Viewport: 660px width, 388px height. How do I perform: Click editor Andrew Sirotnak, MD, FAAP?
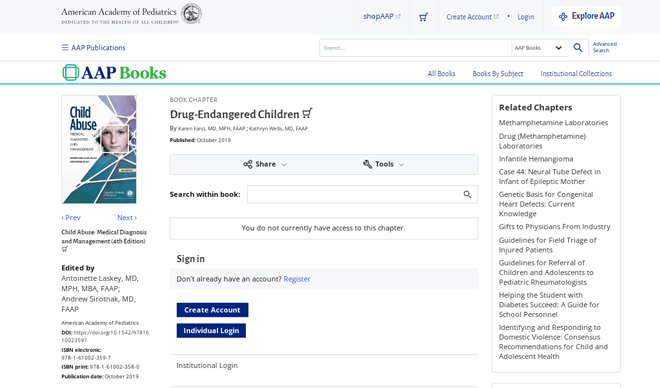98,304
